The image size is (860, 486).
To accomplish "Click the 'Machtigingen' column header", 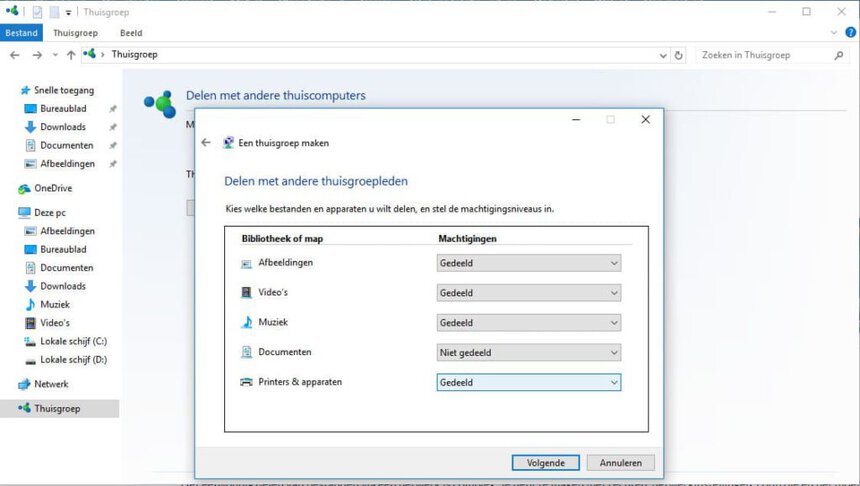I will (x=467, y=239).
